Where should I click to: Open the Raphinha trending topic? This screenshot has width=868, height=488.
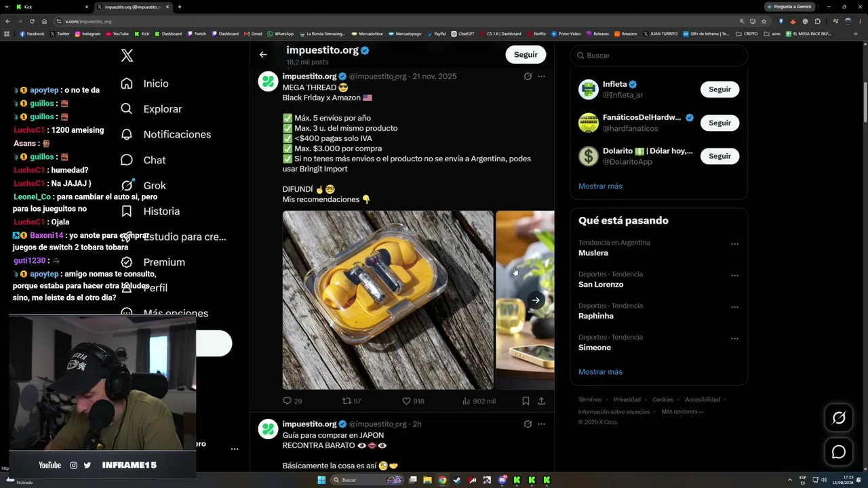[596, 316]
